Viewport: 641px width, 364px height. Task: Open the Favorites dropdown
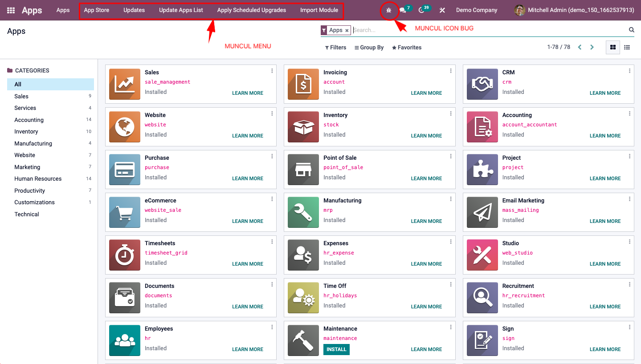tap(406, 47)
